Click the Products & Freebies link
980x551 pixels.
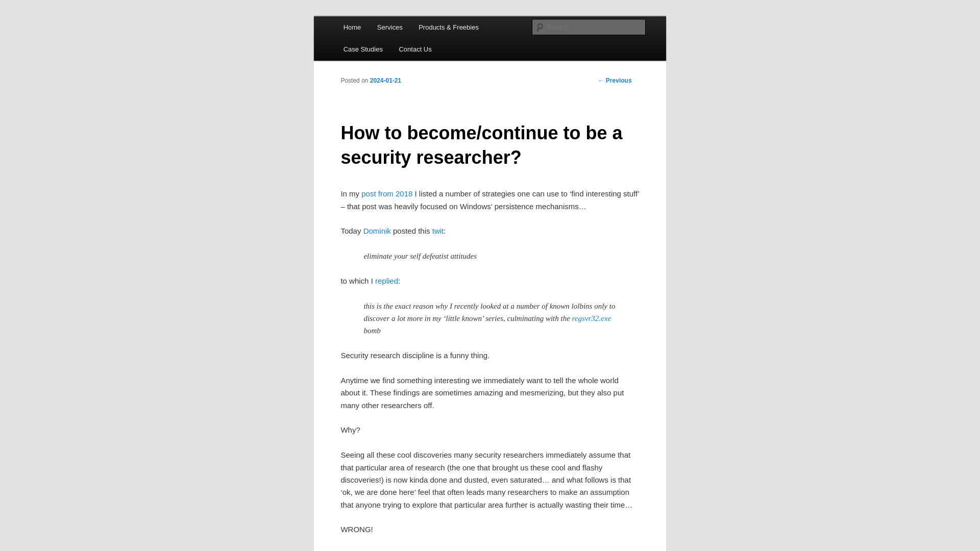448,27
